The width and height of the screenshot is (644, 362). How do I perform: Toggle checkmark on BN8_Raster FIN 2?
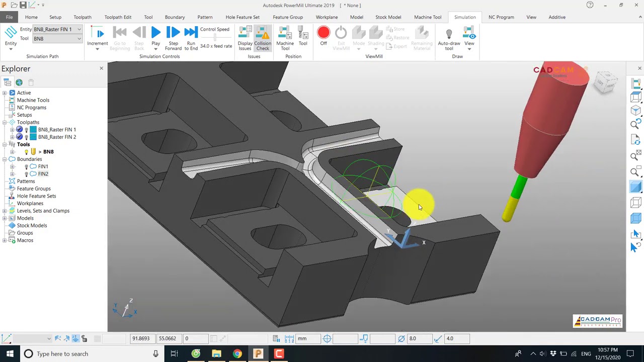20,137
